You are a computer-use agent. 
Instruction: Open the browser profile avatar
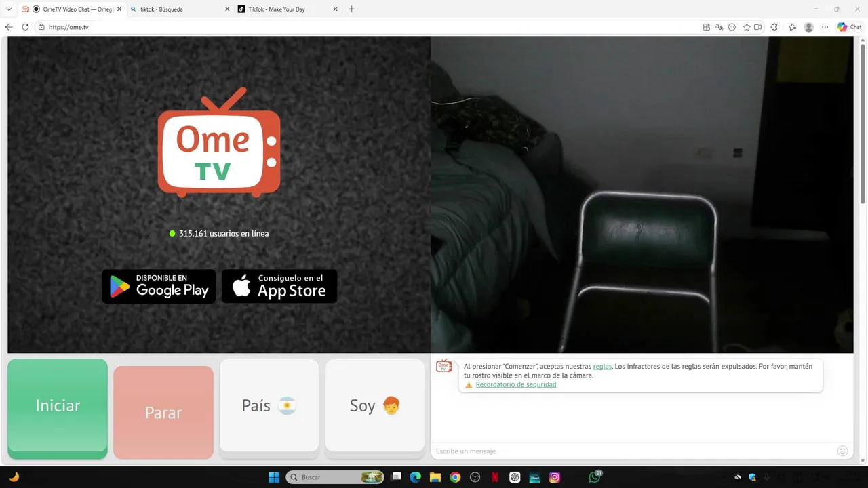(808, 27)
